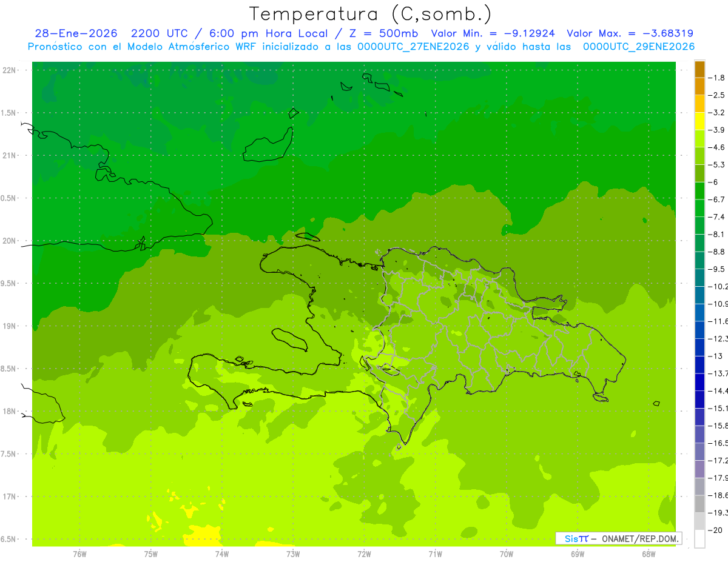Screen dimensions: 728x562
Task: Click the '19N' latitude label
Action: click(9, 326)
